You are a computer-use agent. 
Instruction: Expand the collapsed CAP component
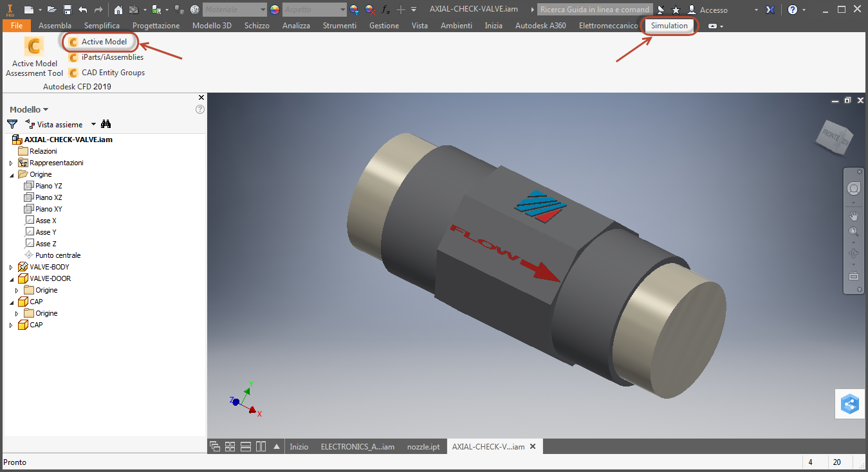tap(11, 325)
